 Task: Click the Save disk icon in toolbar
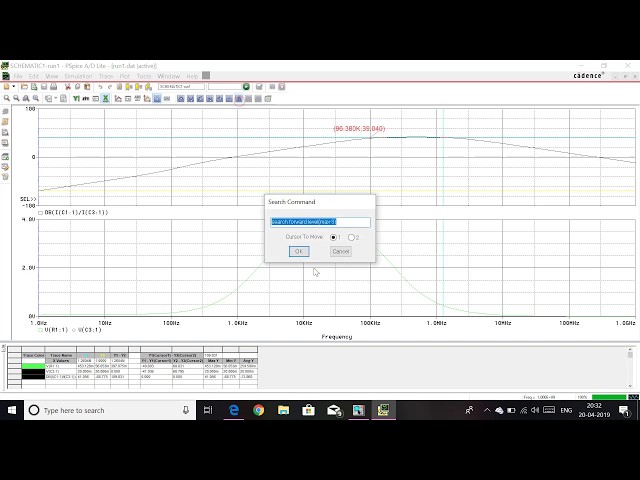click(44, 87)
